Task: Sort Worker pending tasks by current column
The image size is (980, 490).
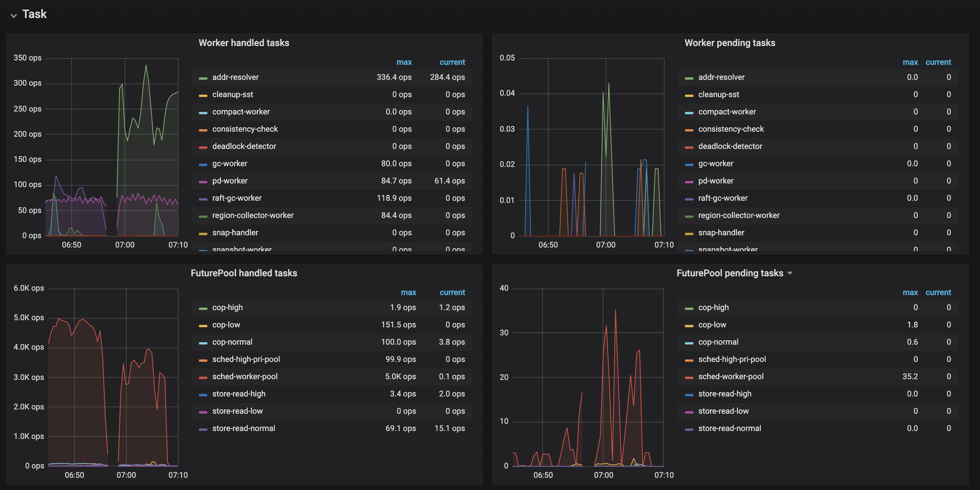Action: [x=938, y=62]
